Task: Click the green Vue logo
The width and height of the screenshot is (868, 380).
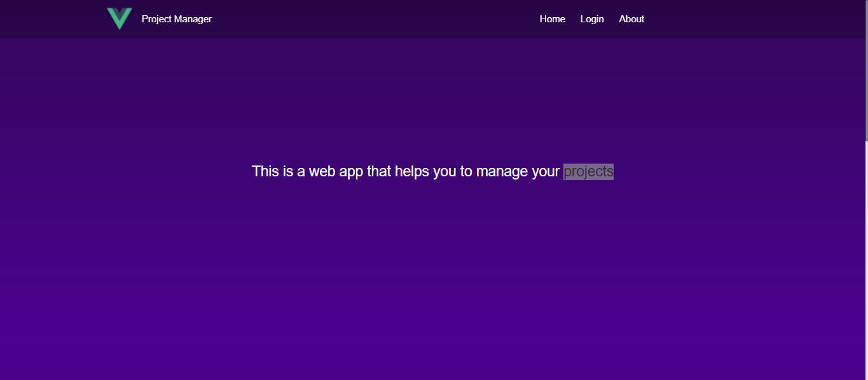Action: (120, 18)
